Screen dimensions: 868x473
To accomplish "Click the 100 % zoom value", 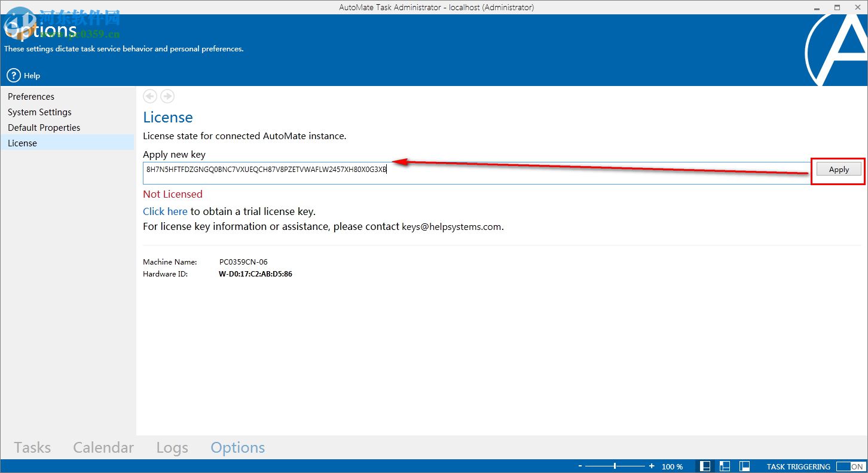I will pos(672,466).
